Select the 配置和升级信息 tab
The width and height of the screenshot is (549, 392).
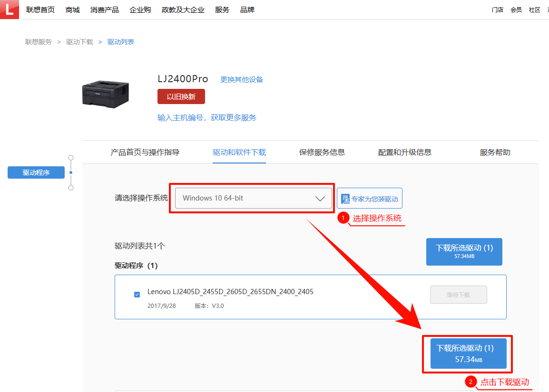[x=405, y=152]
